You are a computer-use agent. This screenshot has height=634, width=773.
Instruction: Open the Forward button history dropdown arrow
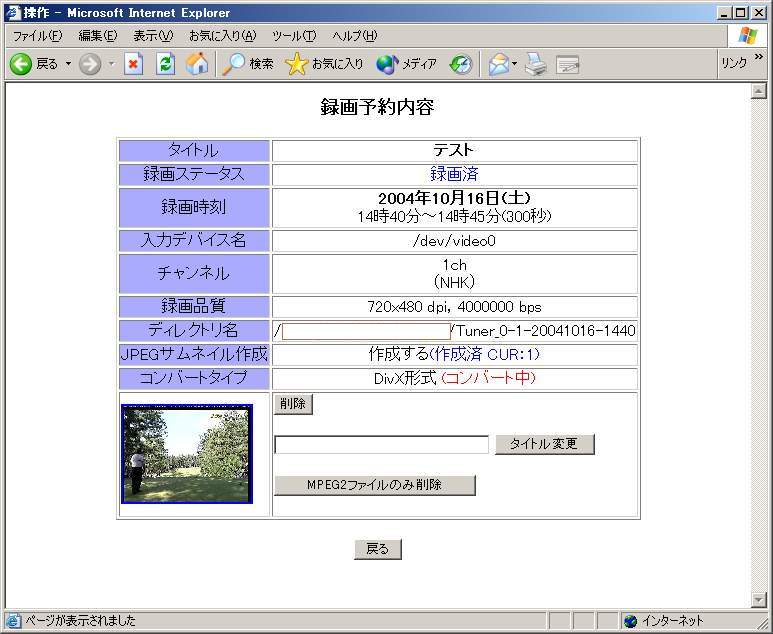[111, 64]
